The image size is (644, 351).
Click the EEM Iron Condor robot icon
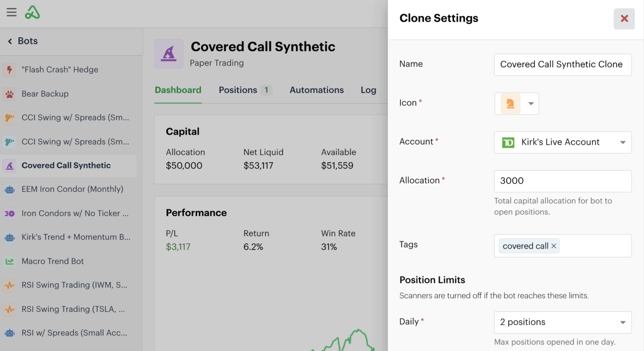(x=9, y=189)
